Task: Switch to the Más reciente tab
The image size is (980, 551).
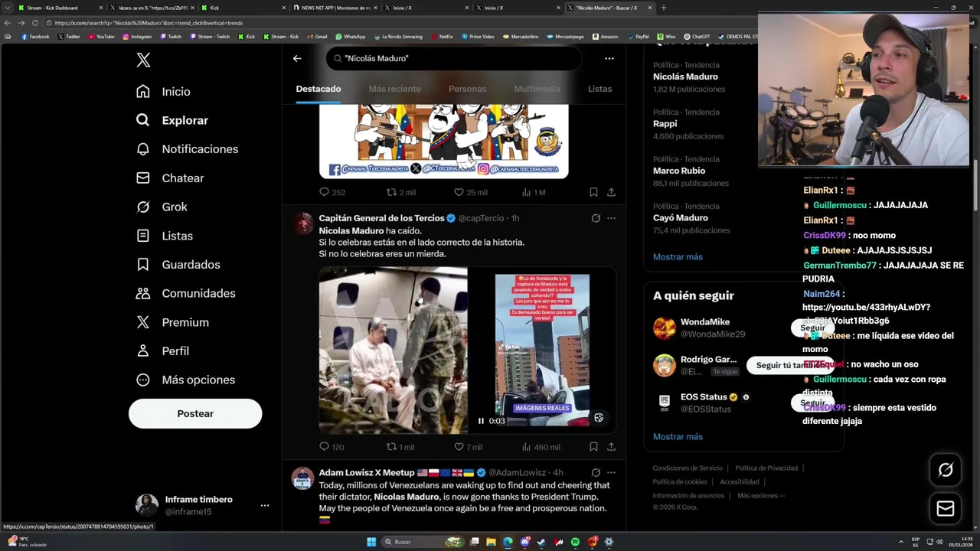Action: click(x=394, y=89)
